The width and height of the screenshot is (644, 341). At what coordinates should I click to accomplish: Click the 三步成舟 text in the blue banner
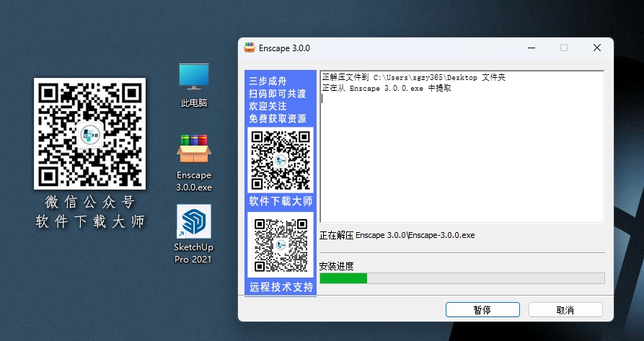point(268,81)
